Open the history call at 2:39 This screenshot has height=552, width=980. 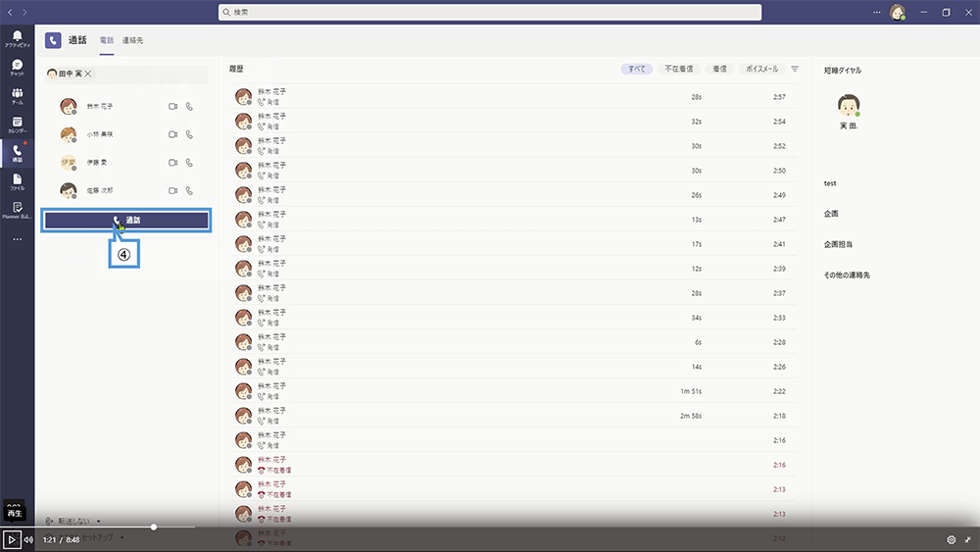[x=514, y=269]
